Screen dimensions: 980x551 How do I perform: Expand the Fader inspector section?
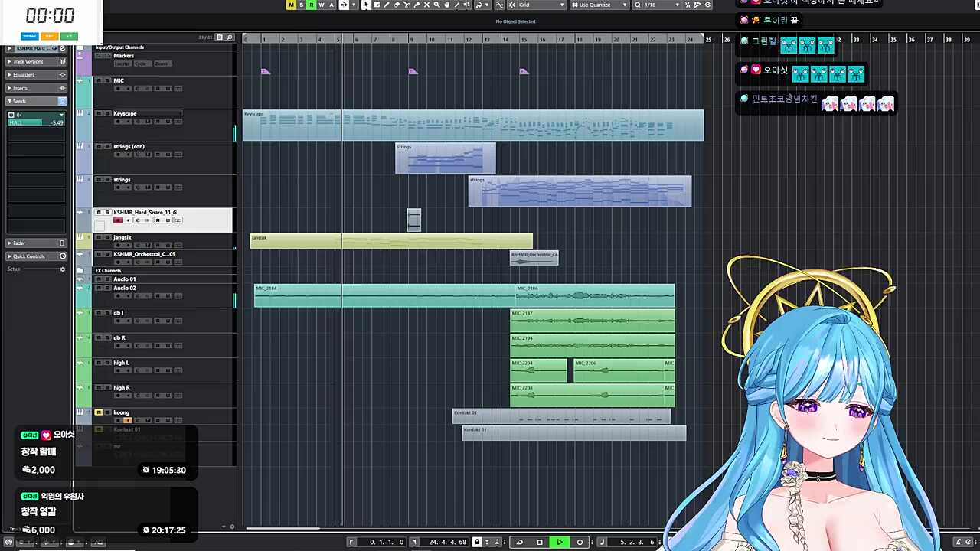click(37, 243)
